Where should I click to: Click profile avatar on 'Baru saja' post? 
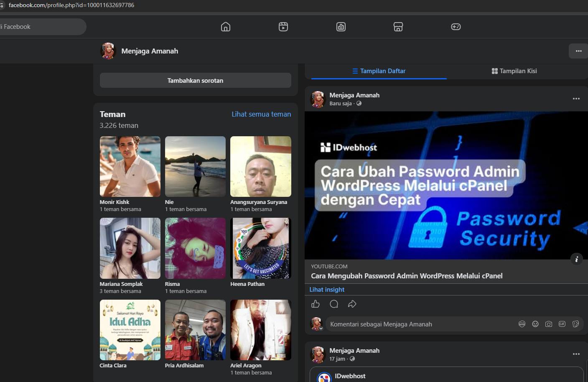[x=318, y=99]
